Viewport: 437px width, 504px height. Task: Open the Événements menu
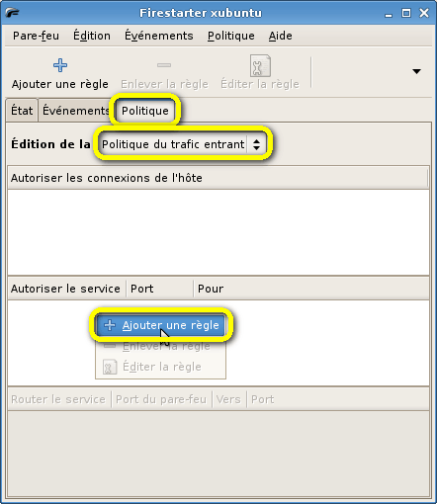159,36
